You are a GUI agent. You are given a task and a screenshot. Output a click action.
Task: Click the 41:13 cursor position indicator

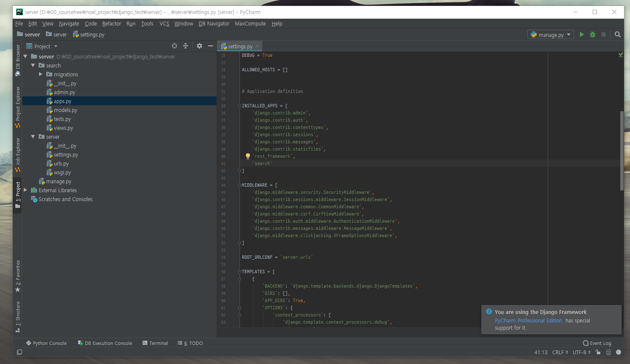[x=540, y=352]
